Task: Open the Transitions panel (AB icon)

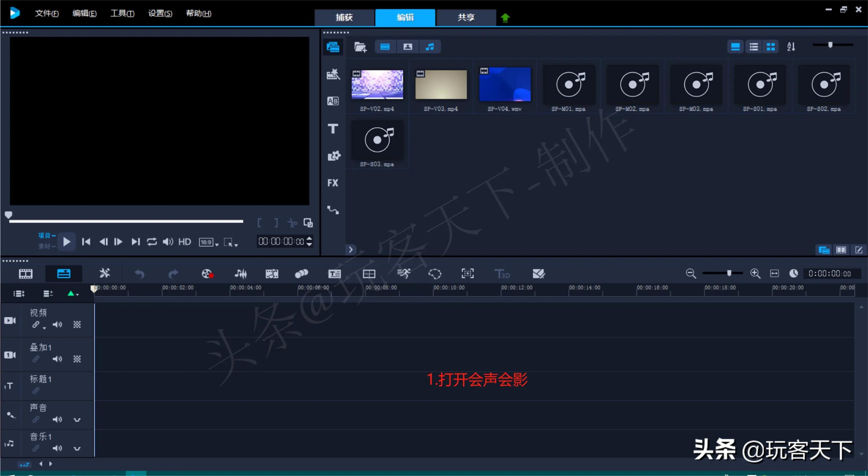Action: pos(333,101)
